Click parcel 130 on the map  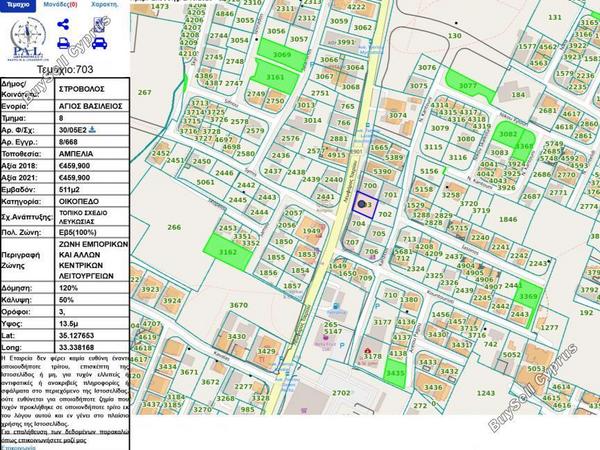point(455,36)
